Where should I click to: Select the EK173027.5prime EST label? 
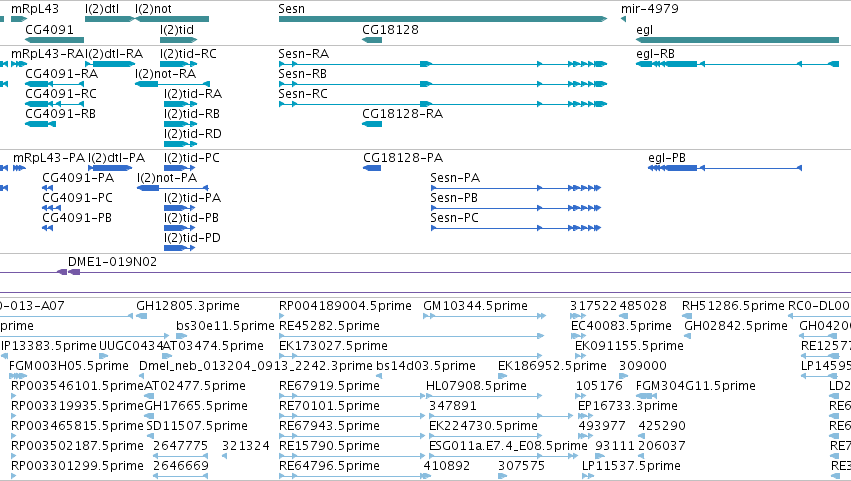pyautogui.click(x=333, y=346)
